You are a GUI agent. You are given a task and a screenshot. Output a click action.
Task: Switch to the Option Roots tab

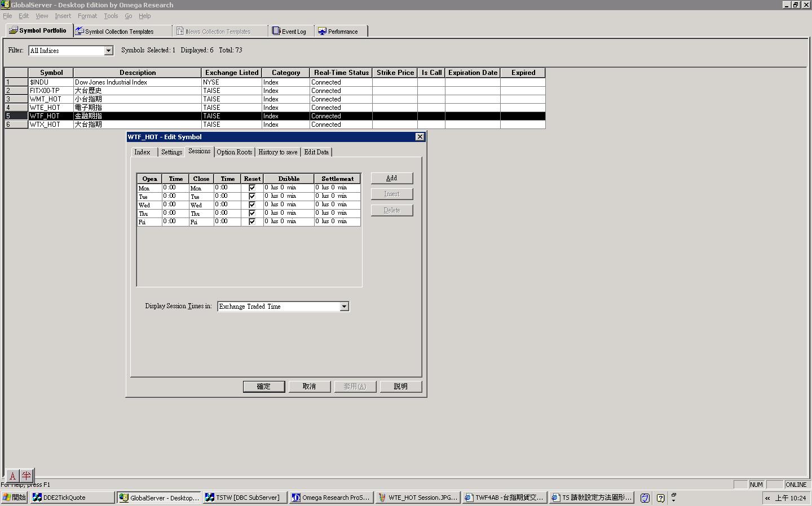235,152
